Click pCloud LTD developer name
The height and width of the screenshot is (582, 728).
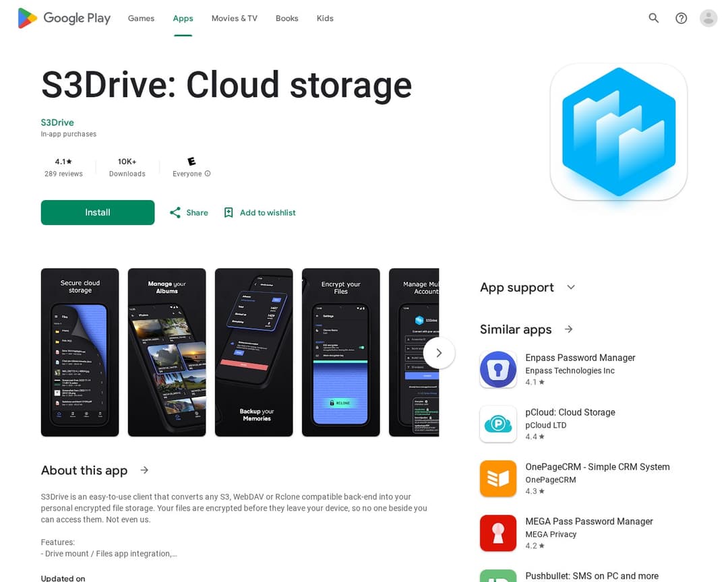pos(545,425)
